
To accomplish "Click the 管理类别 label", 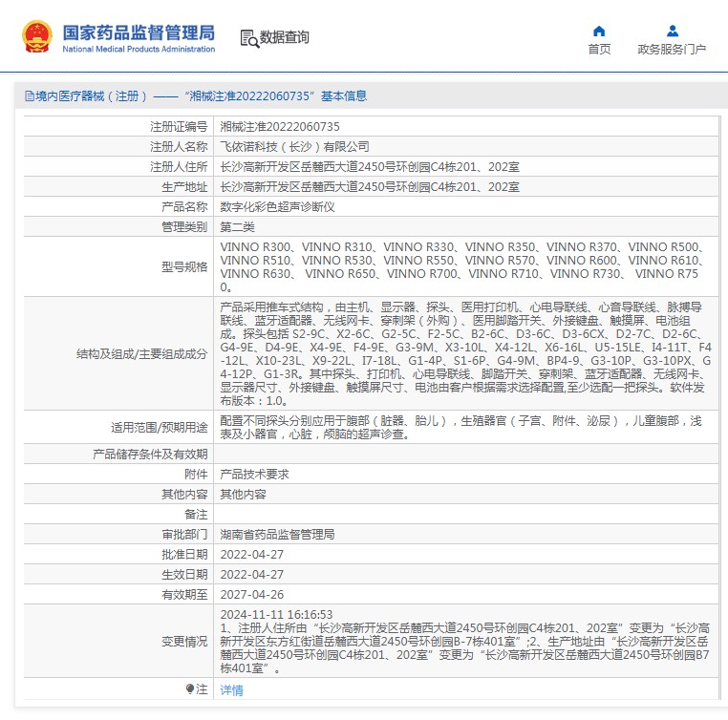I will tap(184, 226).
